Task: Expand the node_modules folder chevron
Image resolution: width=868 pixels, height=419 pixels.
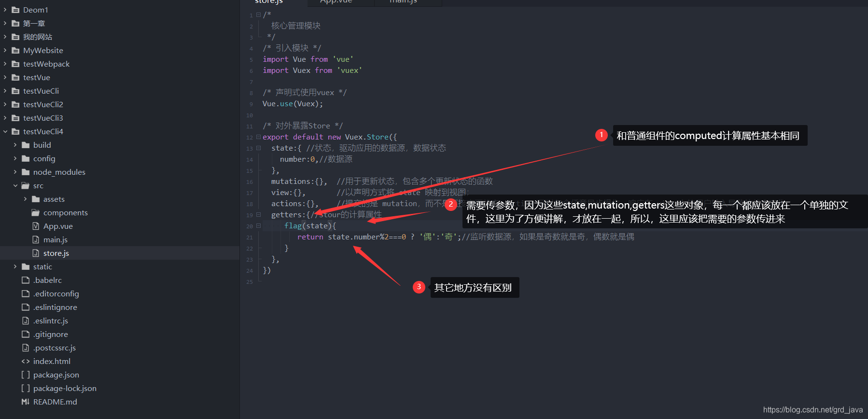Action: pos(15,172)
